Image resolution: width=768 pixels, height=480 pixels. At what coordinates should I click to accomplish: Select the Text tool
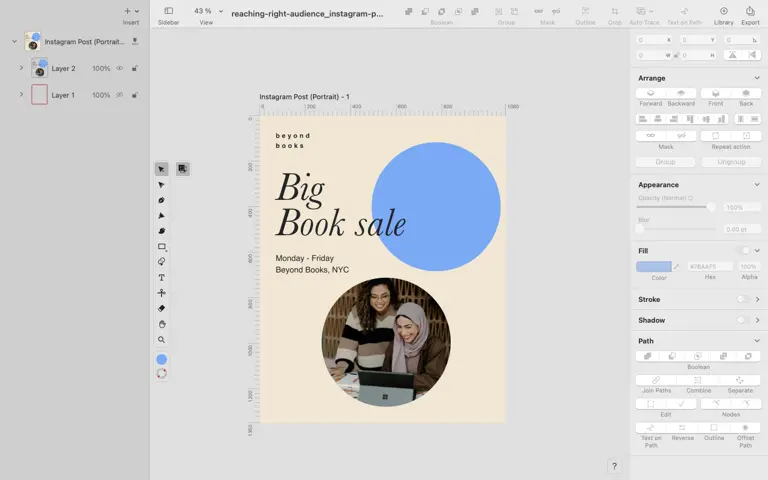[161, 277]
